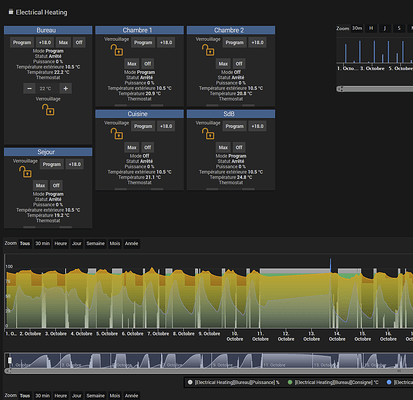
Task: Set SdB heating to Max
Action: 223,147
